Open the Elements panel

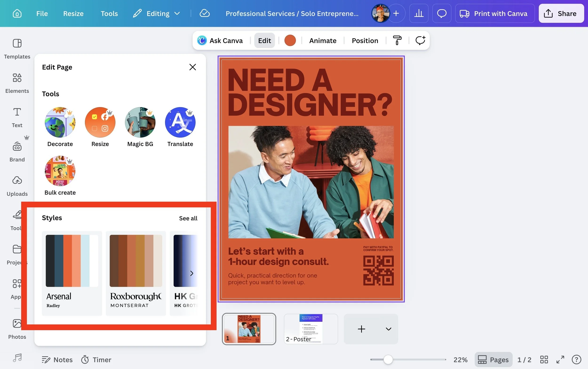pyautogui.click(x=17, y=83)
